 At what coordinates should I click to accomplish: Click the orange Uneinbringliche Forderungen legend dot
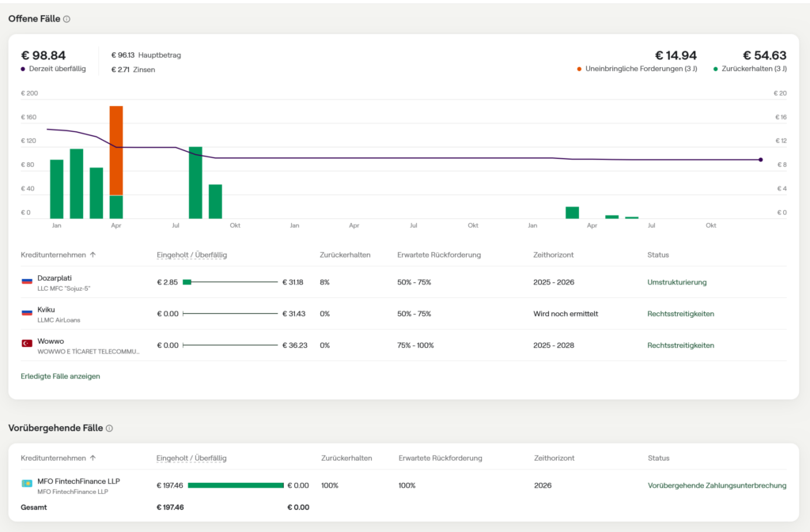click(x=579, y=70)
